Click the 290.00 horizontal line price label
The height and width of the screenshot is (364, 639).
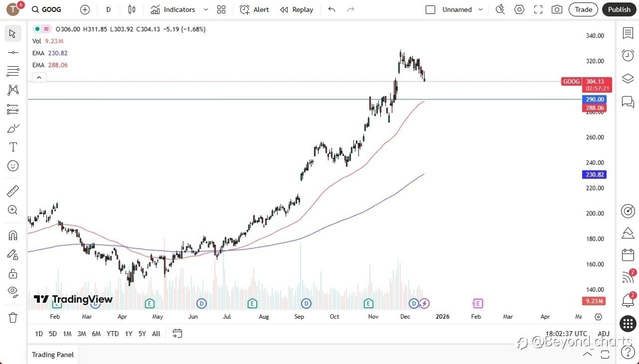(x=595, y=99)
